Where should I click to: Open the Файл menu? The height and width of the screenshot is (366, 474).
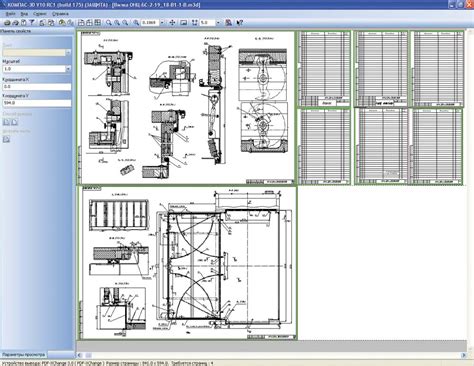click(x=11, y=14)
